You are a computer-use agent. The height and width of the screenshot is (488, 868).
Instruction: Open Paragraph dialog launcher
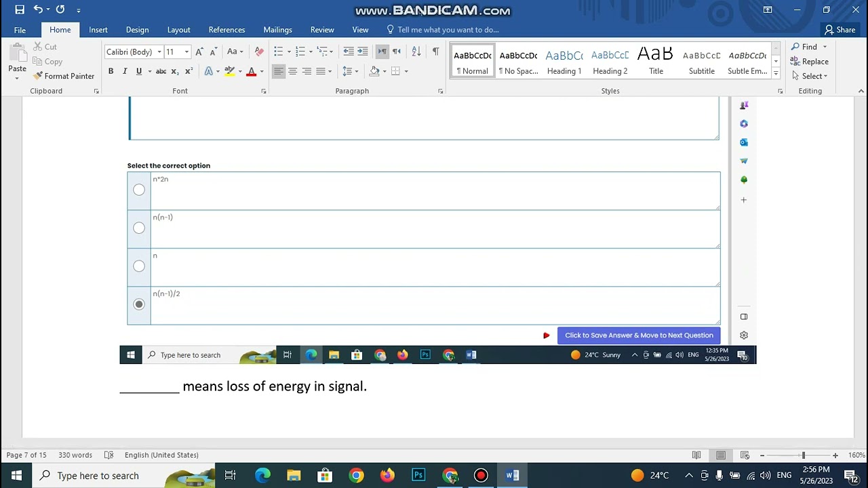pos(440,91)
